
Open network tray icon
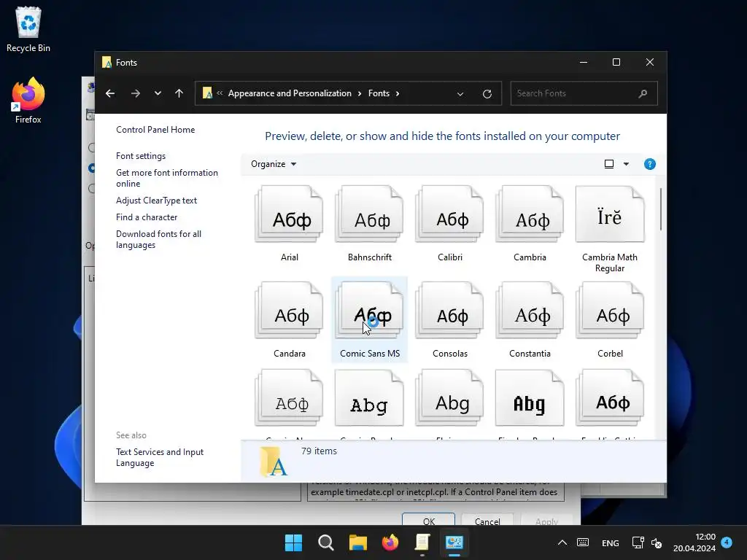(638, 542)
